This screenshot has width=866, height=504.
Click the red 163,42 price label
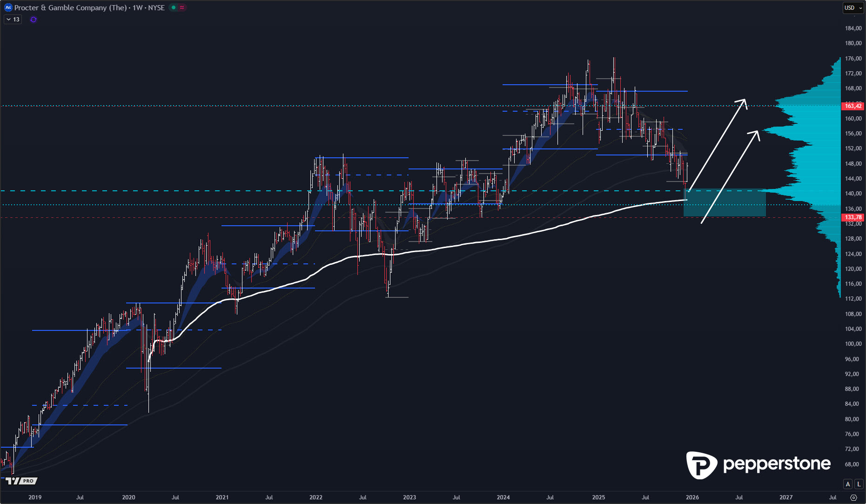853,106
